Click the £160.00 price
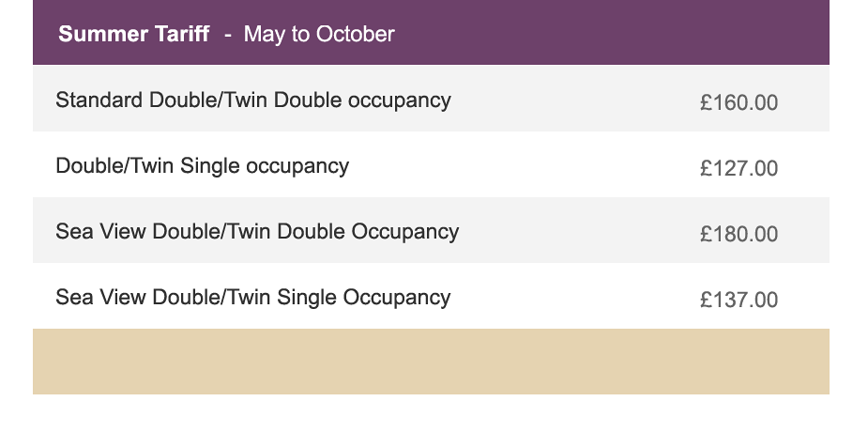This screenshot has height=432, width=868. coord(739,102)
